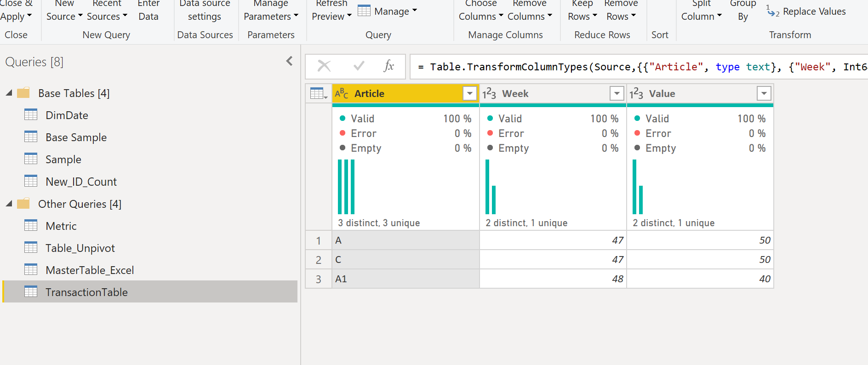Open the Split Column dropdown

(x=702, y=10)
